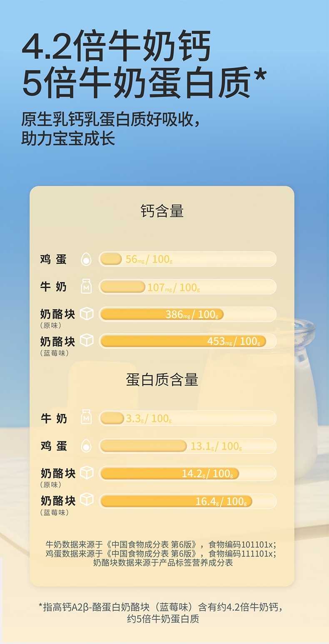
Task: Click the 钙含量 section heading
Action: click(162, 211)
